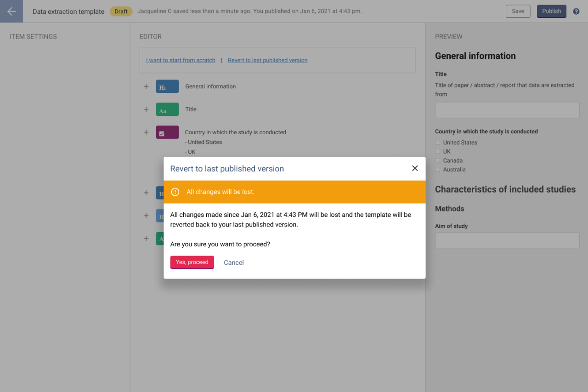Select the H1 heading badge for General information

(x=167, y=86)
